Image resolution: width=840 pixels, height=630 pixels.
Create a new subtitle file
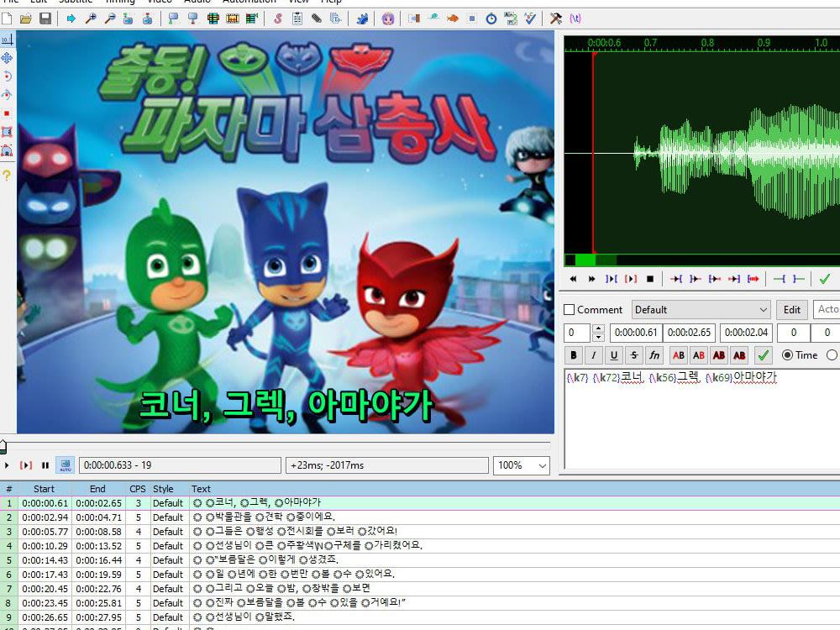[7, 18]
